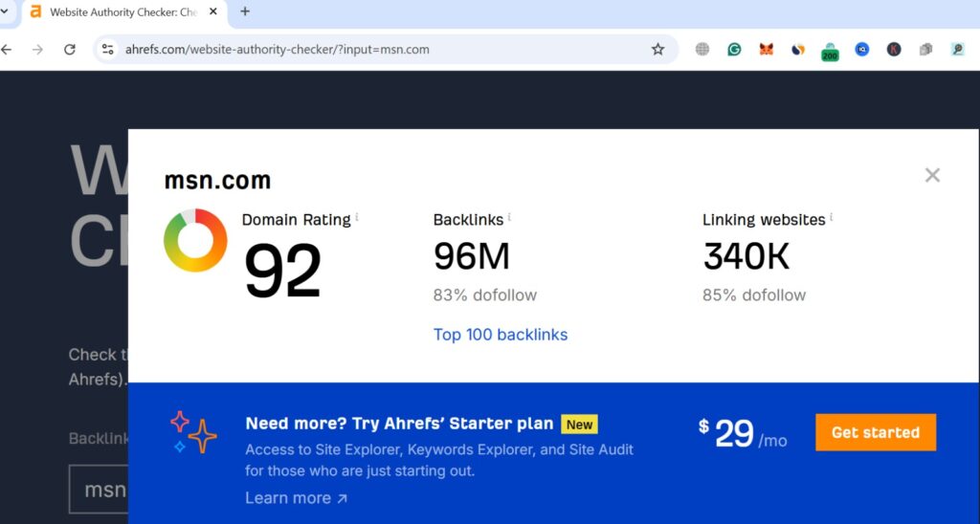View site information icon in address bar

[x=107, y=50]
